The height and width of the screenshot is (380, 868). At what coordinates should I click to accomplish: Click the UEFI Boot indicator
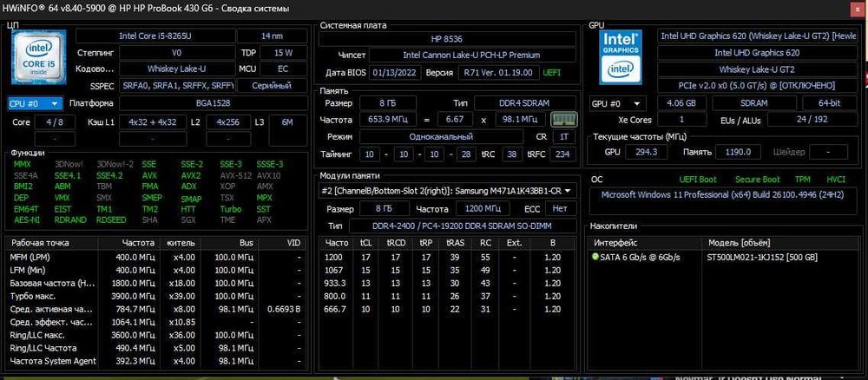click(698, 180)
